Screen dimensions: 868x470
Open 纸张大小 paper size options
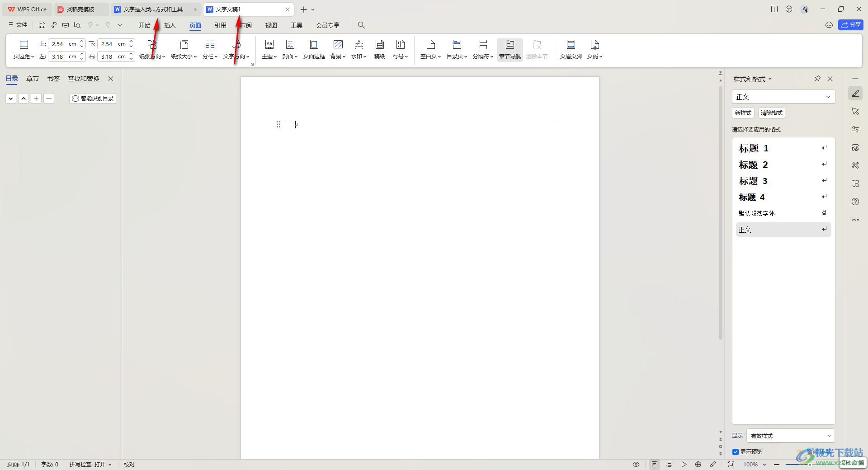(184, 50)
